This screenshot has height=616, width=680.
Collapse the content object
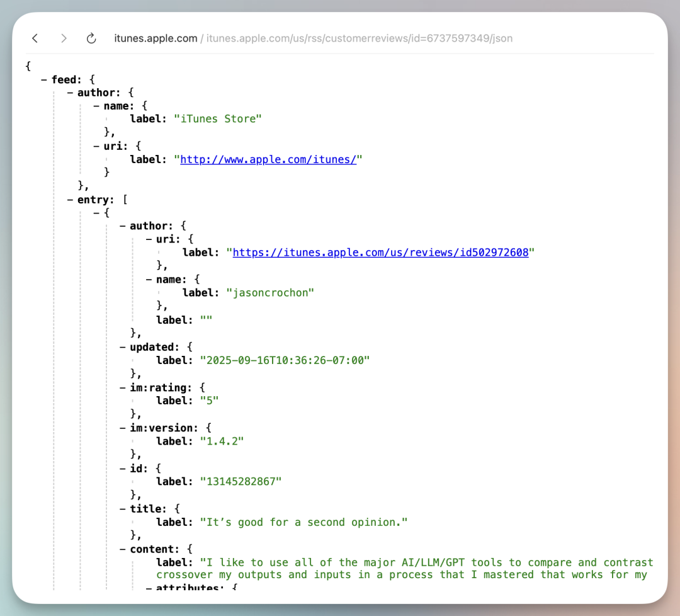[x=123, y=549]
